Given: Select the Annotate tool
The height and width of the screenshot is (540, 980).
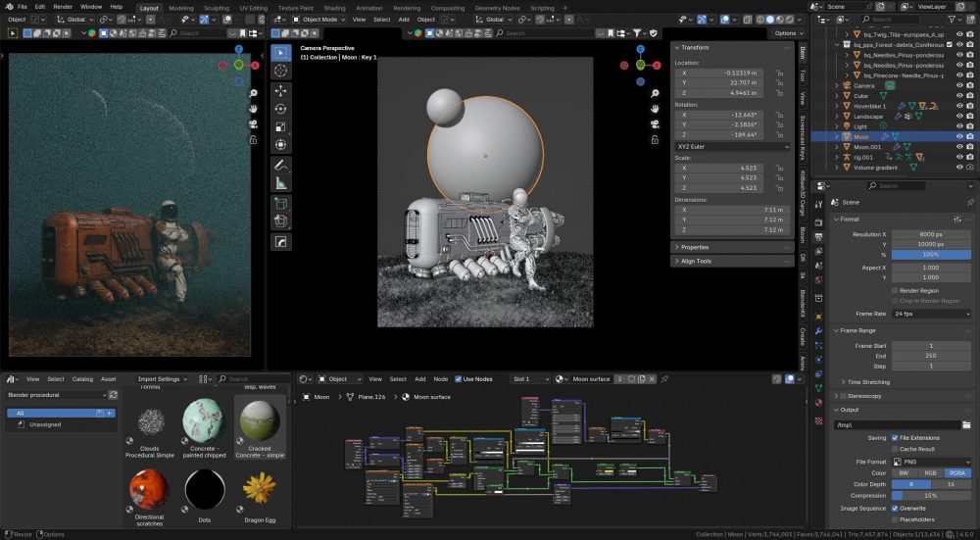Looking at the screenshot, I should (280, 166).
